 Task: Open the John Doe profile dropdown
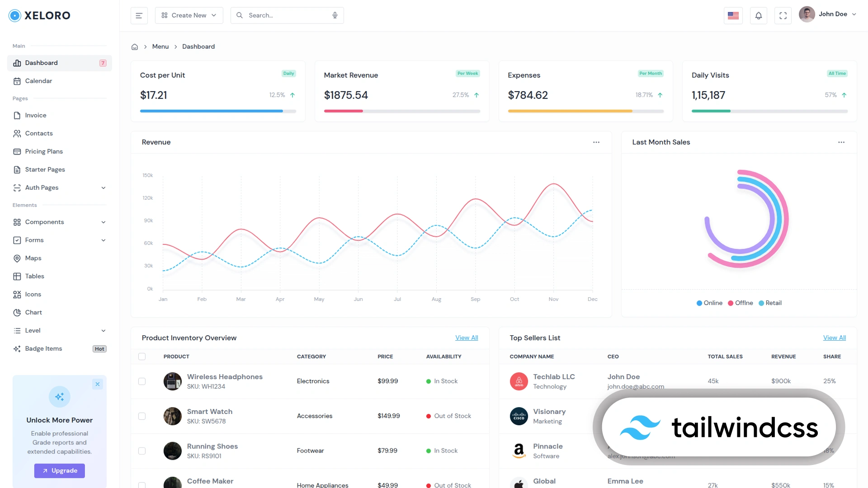pyautogui.click(x=828, y=14)
